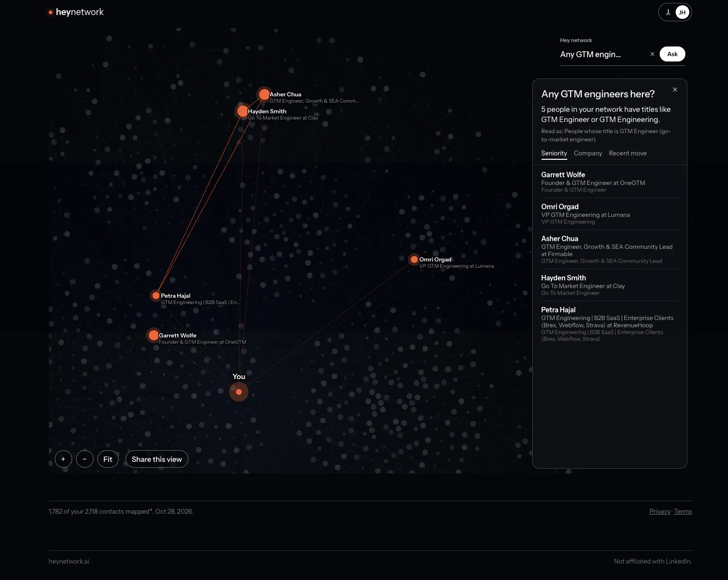Click the 'Any GTM engineers here?' heading
The height and width of the screenshot is (580, 728).
(598, 94)
